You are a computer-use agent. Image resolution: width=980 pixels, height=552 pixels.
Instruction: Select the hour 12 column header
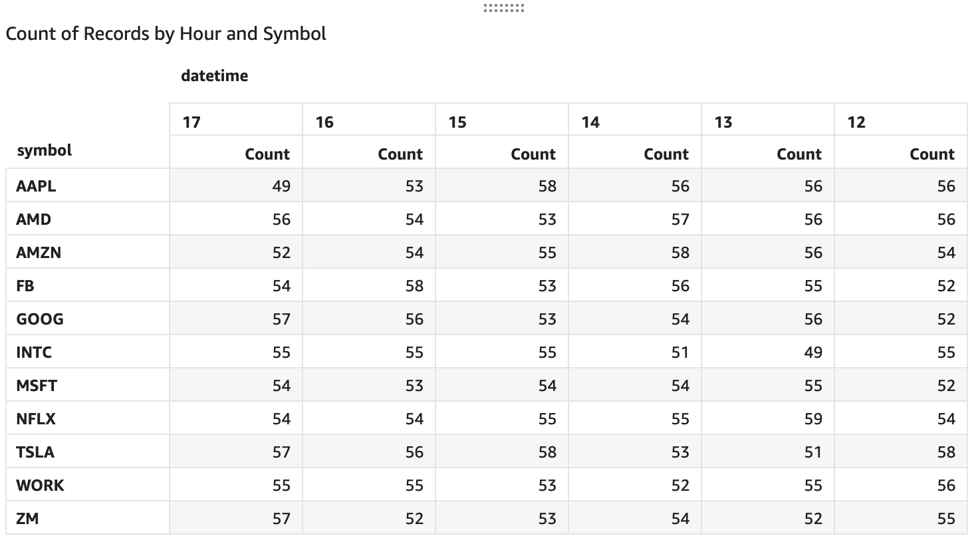pyautogui.click(x=856, y=122)
